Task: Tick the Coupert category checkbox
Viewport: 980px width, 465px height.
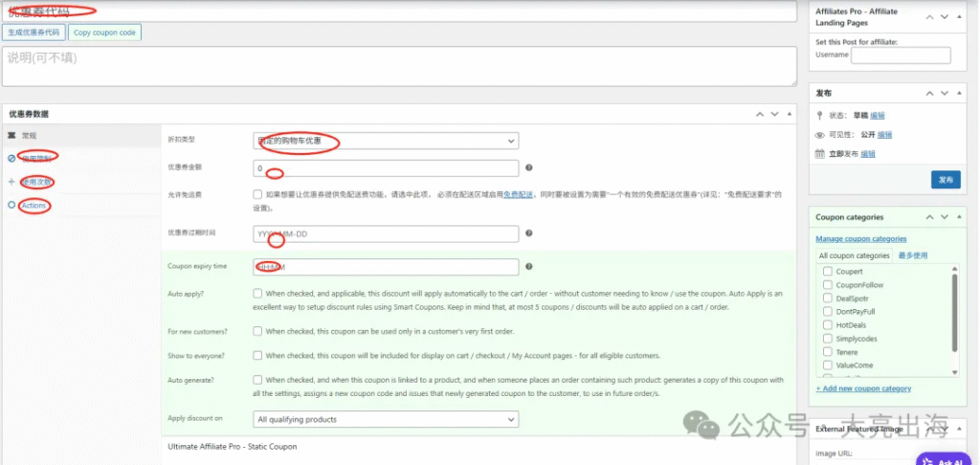Action: 827,272
